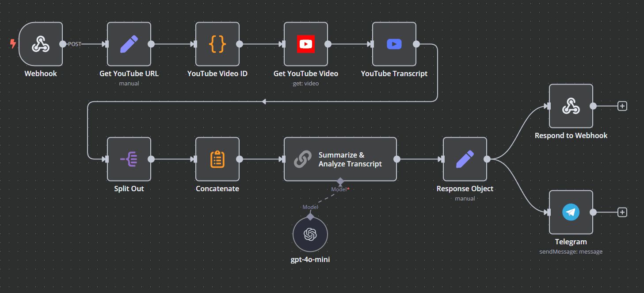Image resolution: width=644 pixels, height=293 pixels.
Task: Click the YouTube Transcript output connector dot
Action: pyautogui.click(x=416, y=44)
